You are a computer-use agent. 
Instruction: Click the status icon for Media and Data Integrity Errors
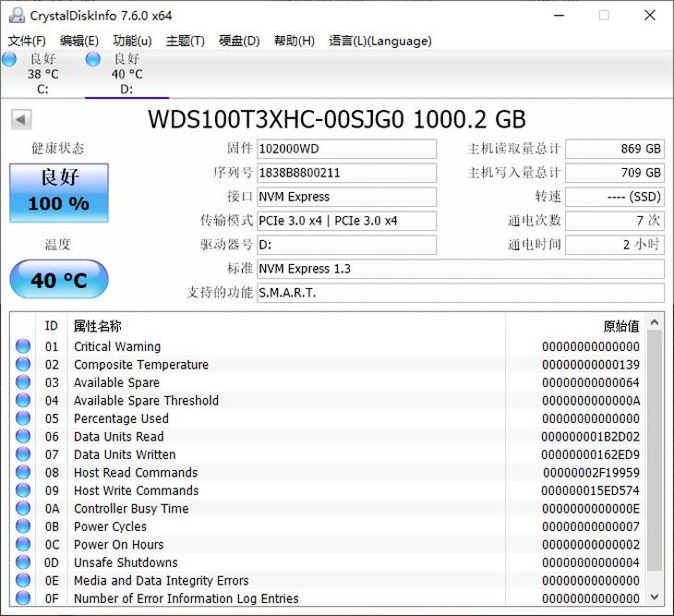23,580
